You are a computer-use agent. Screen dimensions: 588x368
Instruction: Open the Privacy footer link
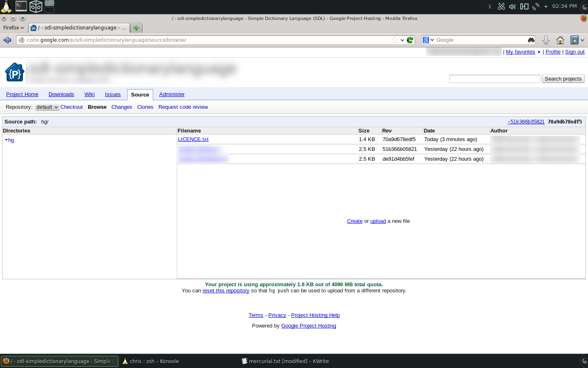point(277,315)
